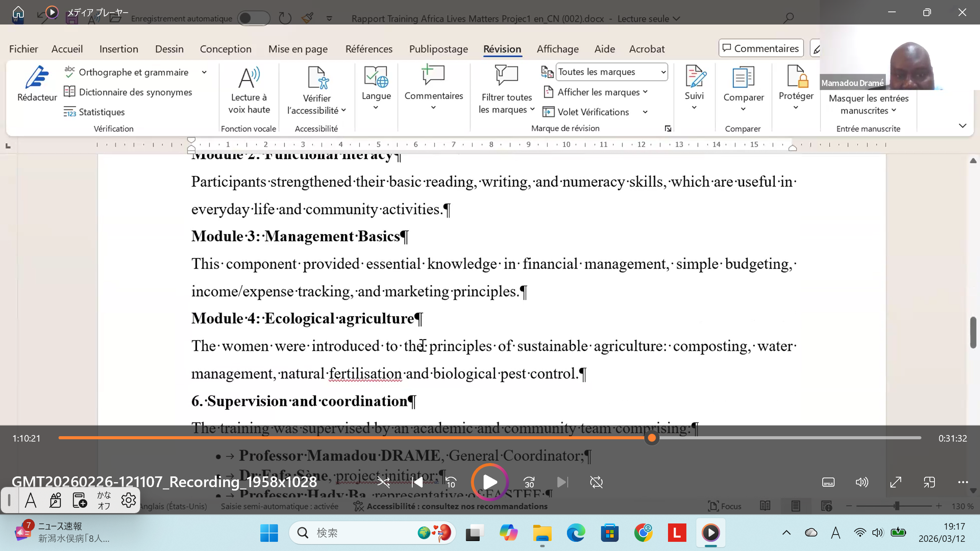The image size is (980, 551).
Task: Click the Statistiques word count icon
Action: point(70,112)
